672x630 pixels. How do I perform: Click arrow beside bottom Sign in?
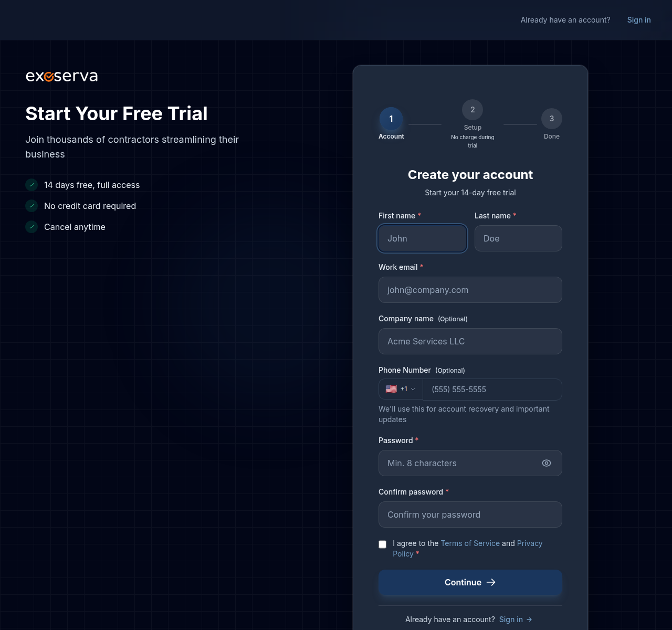coord(529,619)
